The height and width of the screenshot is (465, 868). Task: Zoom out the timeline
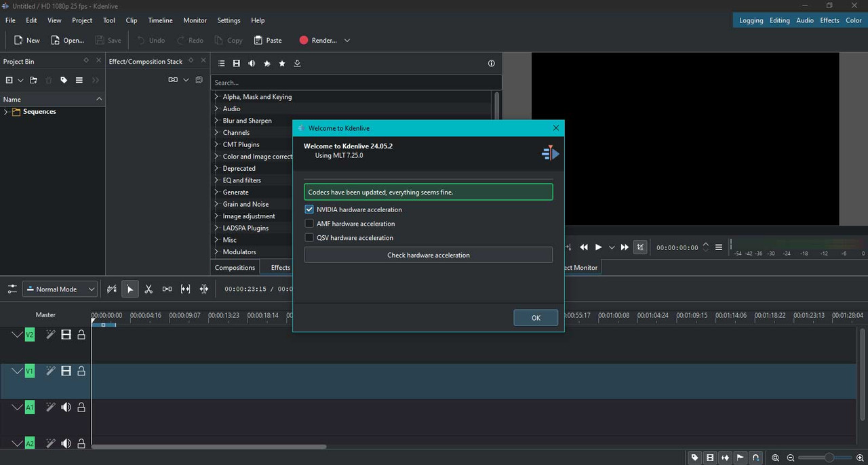tap(791, 458)
